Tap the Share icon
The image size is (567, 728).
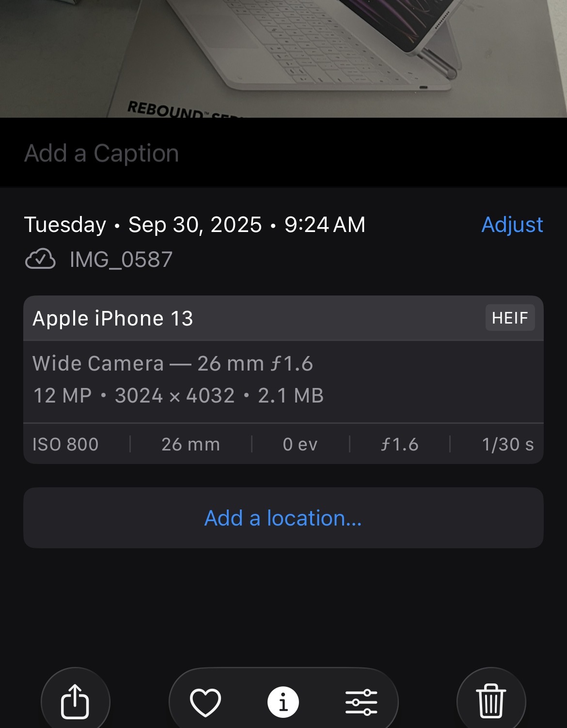(x=75, y=701)
